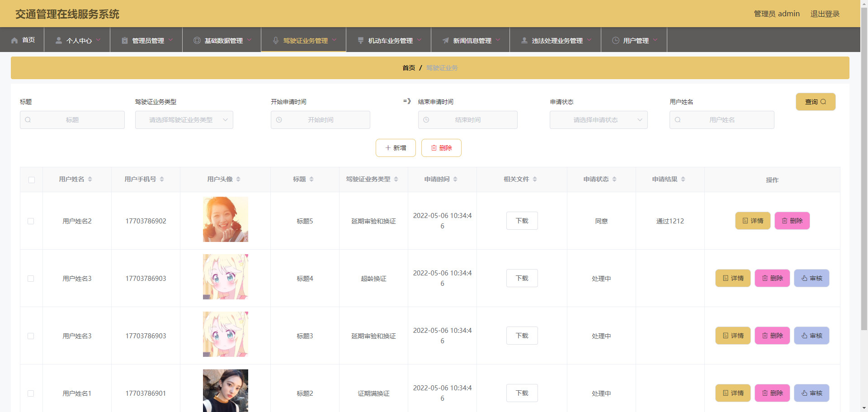Click the clock icon beside 用户管理

tap(616, 40)
